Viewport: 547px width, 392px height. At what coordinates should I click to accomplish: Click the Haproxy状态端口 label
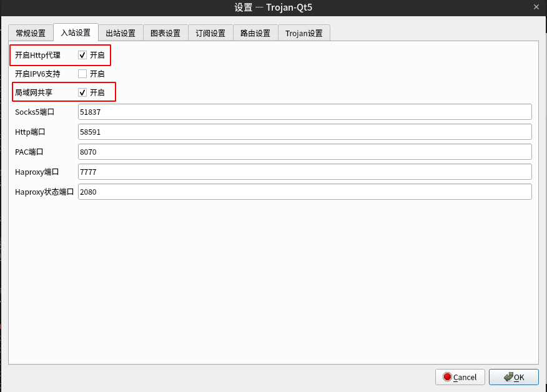pos(44,192)
